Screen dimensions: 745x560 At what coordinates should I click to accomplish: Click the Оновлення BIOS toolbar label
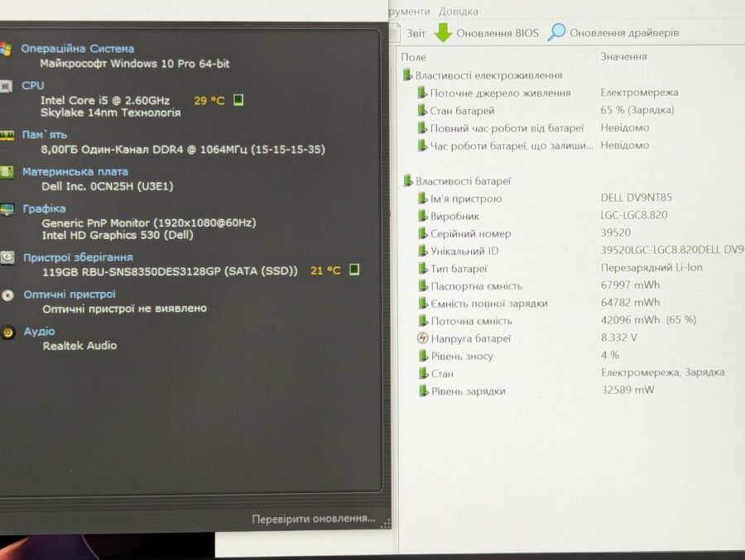[497, 33]
